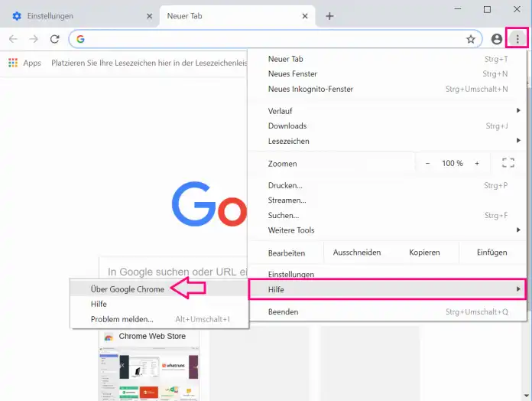Screen dimensions: 532x401
Task: Click the 100 % zoom value
Action: click(x=453, y=163)
